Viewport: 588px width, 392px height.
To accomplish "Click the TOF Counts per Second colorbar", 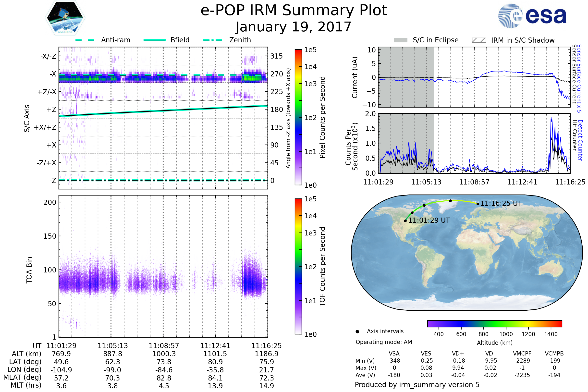I will pyautogui.click(x=298, y=266).
